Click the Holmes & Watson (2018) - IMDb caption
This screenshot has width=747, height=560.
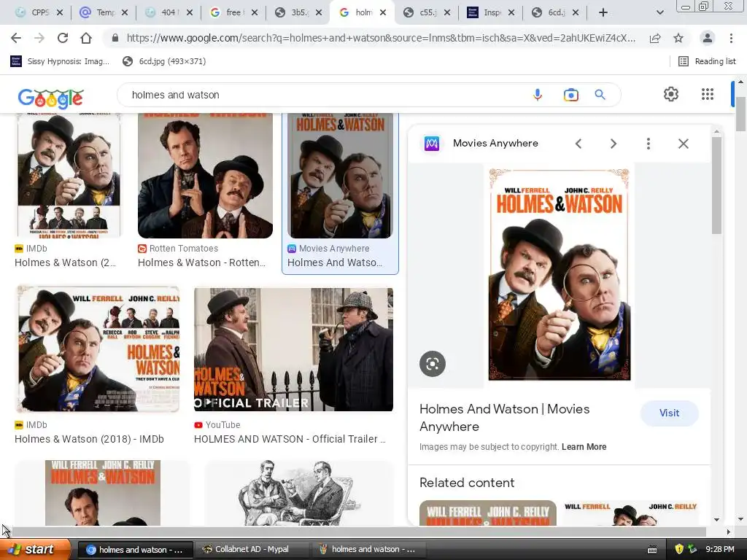click(x=89, y=439)
